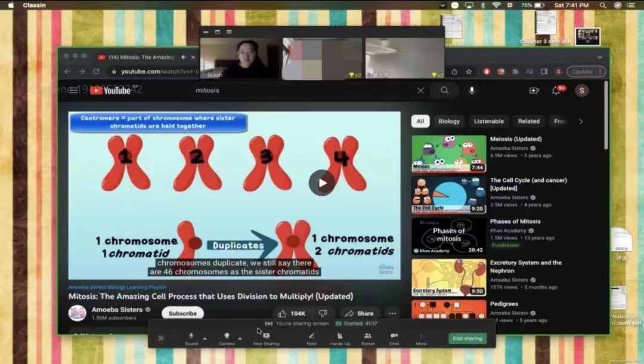Play the Mitosis video
The image size is (644, 364).
coord(322,183)
